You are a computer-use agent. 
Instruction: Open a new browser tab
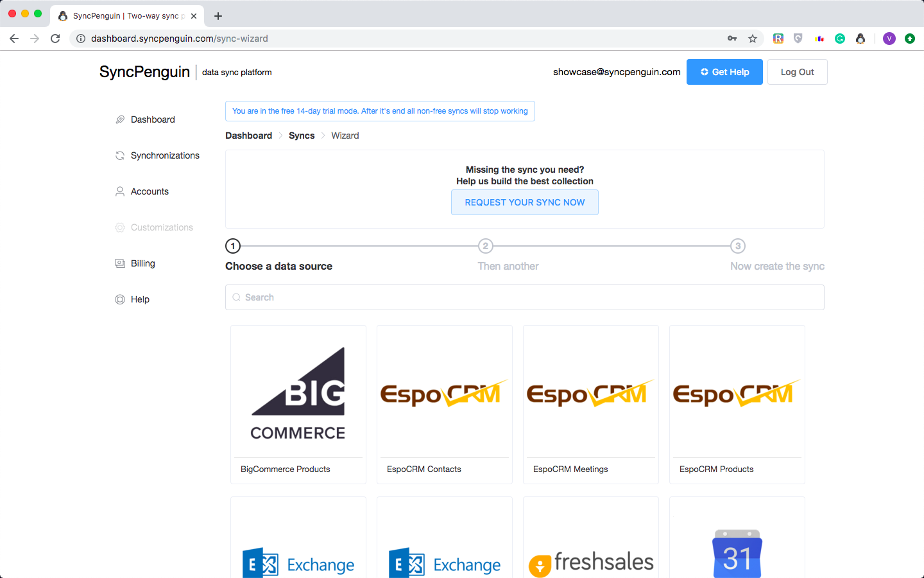(x=218, y=16)
